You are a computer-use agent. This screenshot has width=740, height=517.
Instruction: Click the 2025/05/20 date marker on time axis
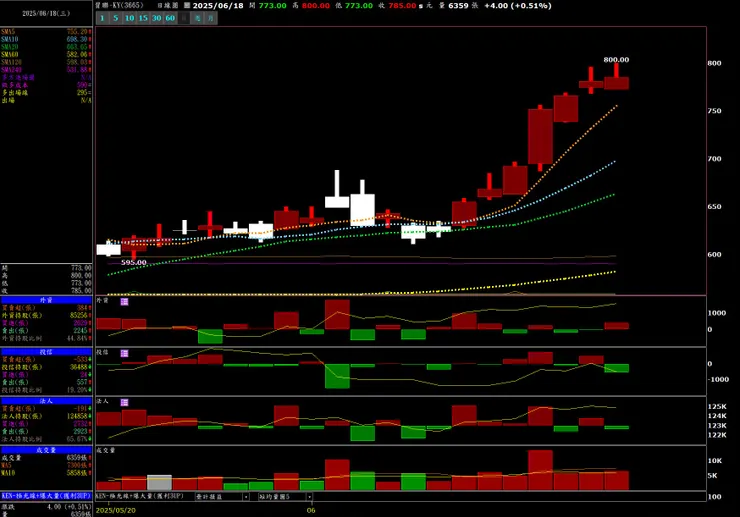click(x=116, y=510)
